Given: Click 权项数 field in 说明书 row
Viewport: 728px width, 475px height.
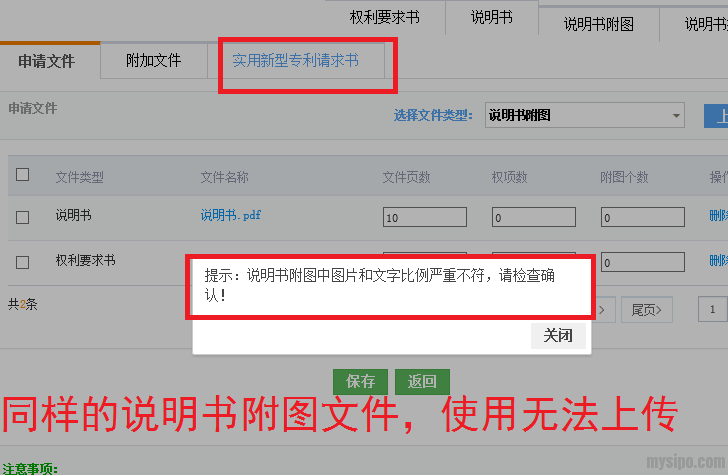Looking at the screenshot, I should click(x=534, y=217).
